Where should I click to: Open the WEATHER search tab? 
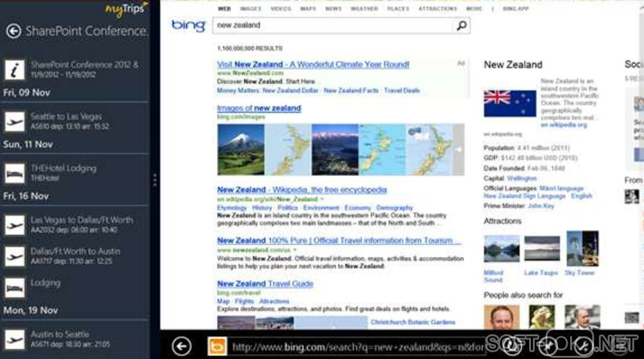click(x=364, y=9)
